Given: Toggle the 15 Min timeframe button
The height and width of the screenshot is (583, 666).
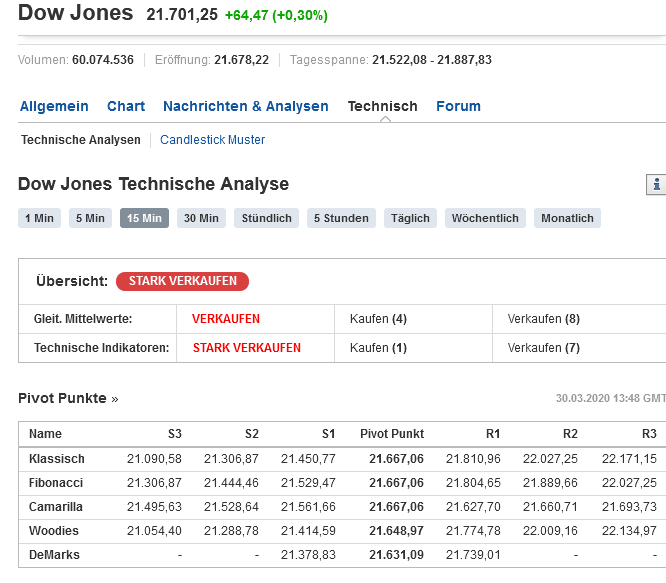Looking at the screenshot, I should click(144, 218).
